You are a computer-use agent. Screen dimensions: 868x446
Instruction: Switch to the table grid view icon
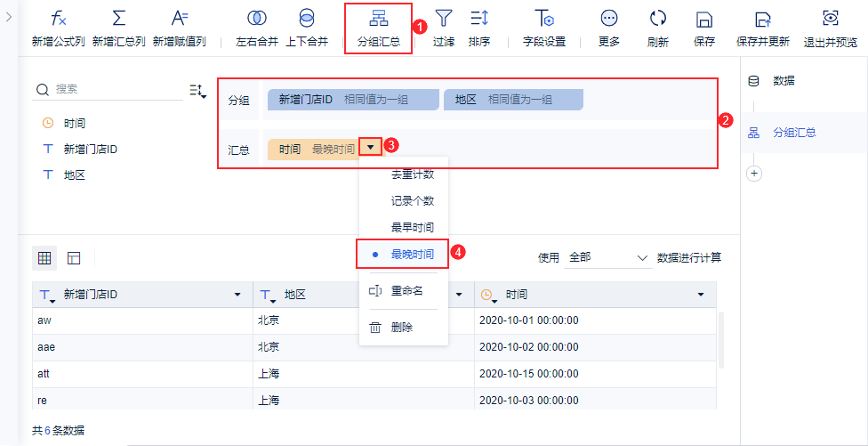pyautogui.click(x=44, y=257)
